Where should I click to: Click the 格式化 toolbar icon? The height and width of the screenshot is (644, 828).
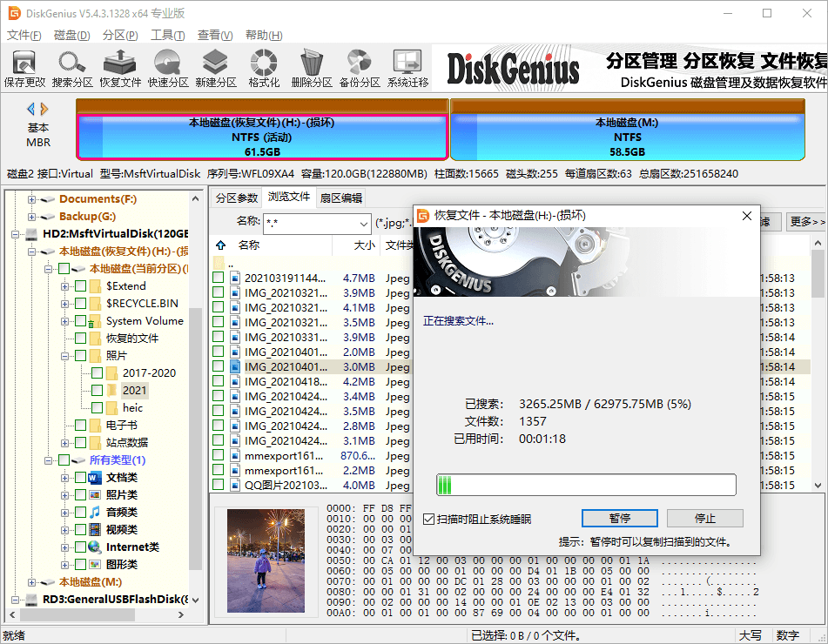[264, 68]
